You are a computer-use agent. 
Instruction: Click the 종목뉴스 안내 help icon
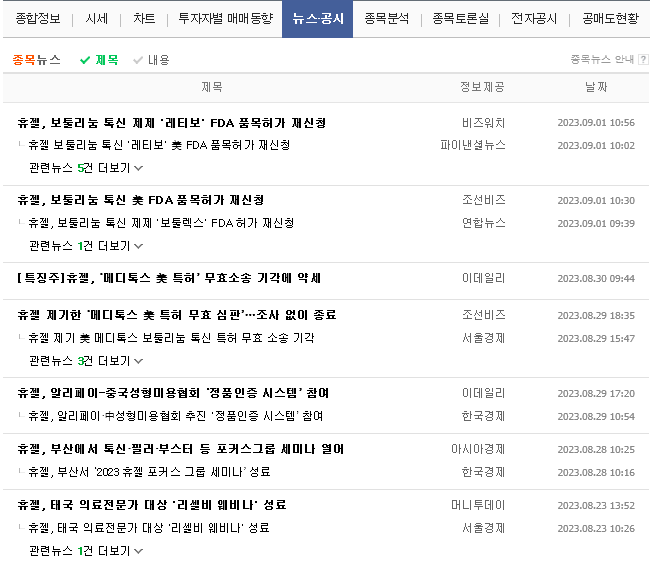pos(643,60)
